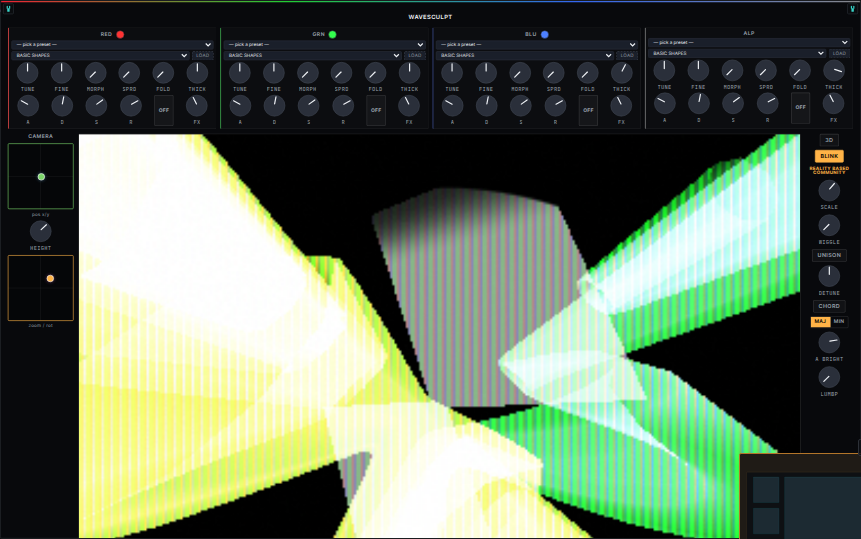Image resolution: width=861 pixels, height=539 pixels.
Task: Click the camera HEIGHT knob
Action: [41, 232]
